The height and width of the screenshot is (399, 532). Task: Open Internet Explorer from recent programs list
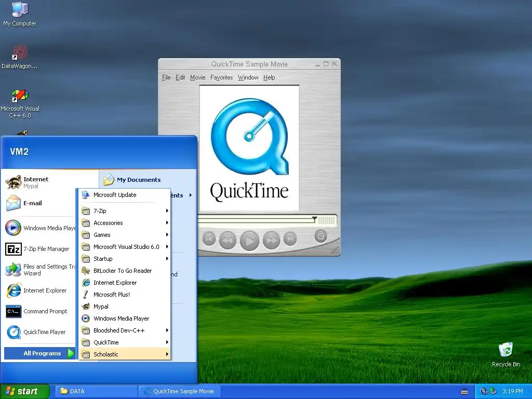point(36,290)
